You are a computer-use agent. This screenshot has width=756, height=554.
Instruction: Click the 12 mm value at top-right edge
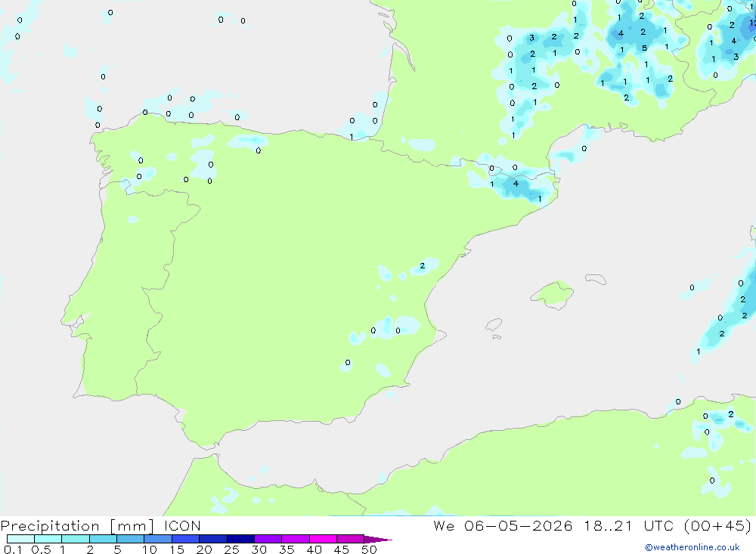752,22
